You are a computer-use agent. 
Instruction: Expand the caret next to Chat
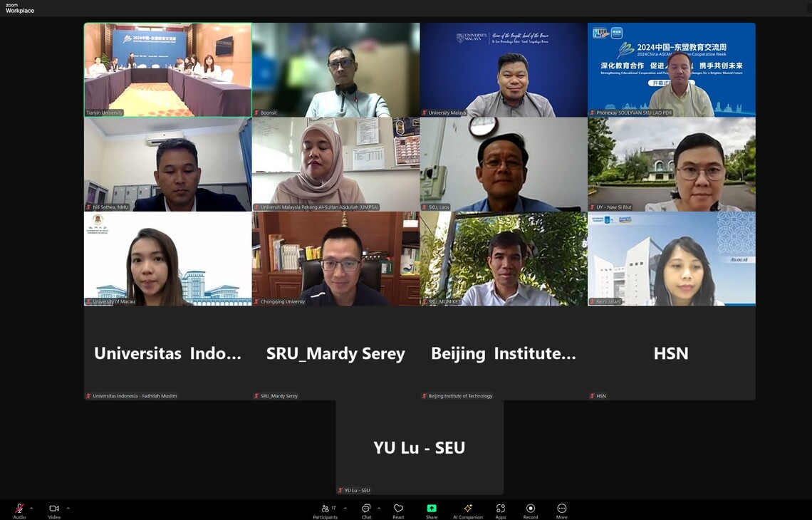coord(379,508)
